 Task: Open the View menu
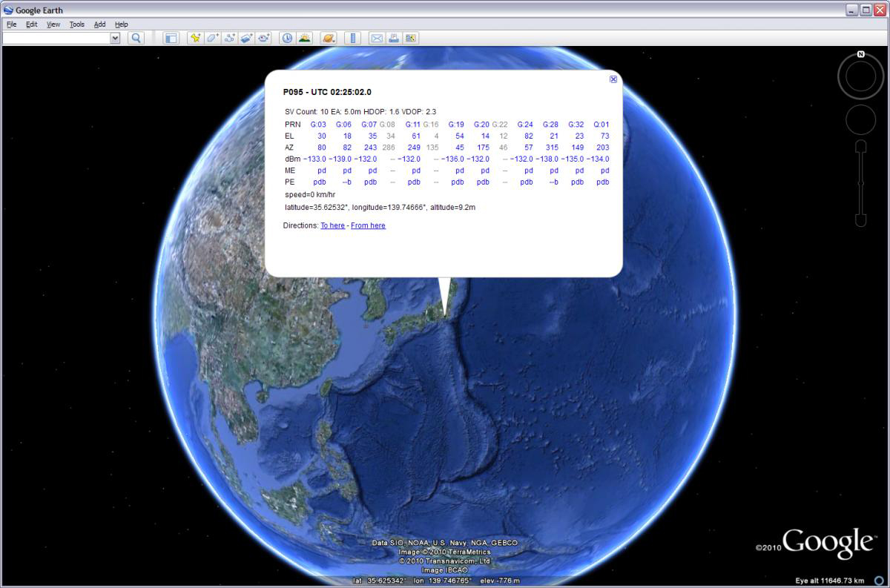(53, 24)
